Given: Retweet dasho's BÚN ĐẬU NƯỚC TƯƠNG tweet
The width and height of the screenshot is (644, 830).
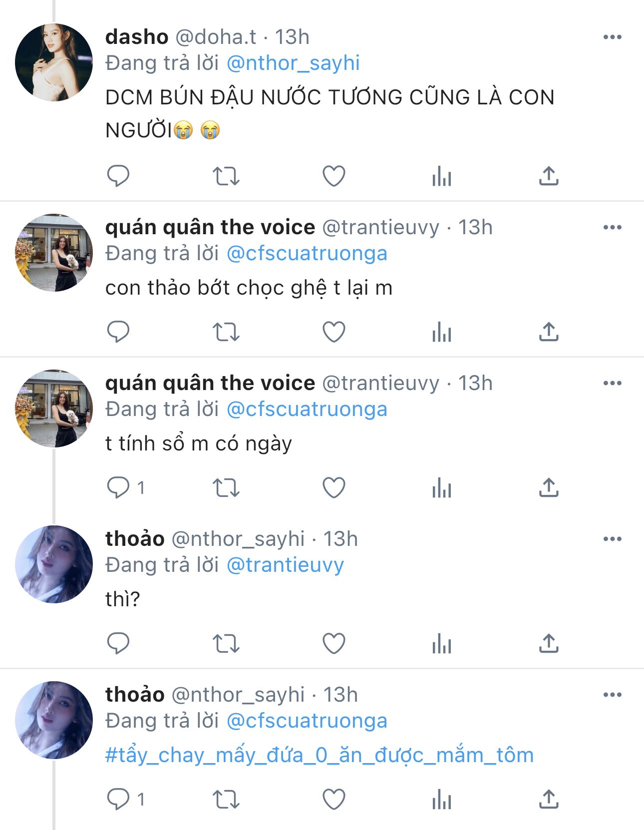Looking at the screenshot, I should tap(226, 176).
